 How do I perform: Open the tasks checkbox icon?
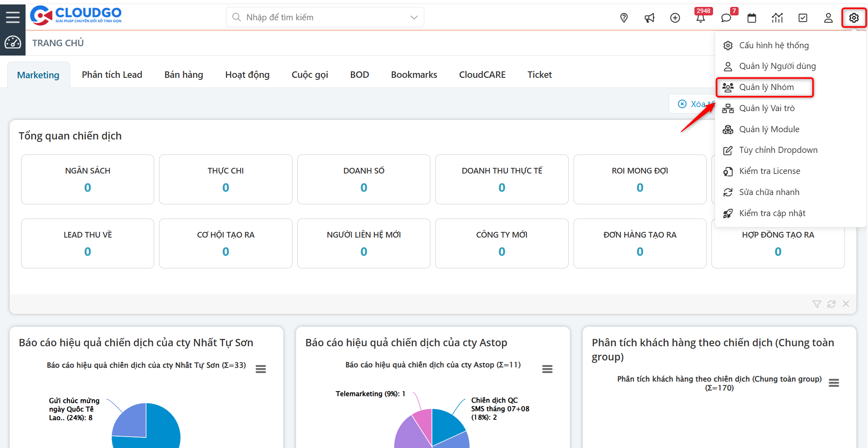pyautogui.click(x=803, y=18)
